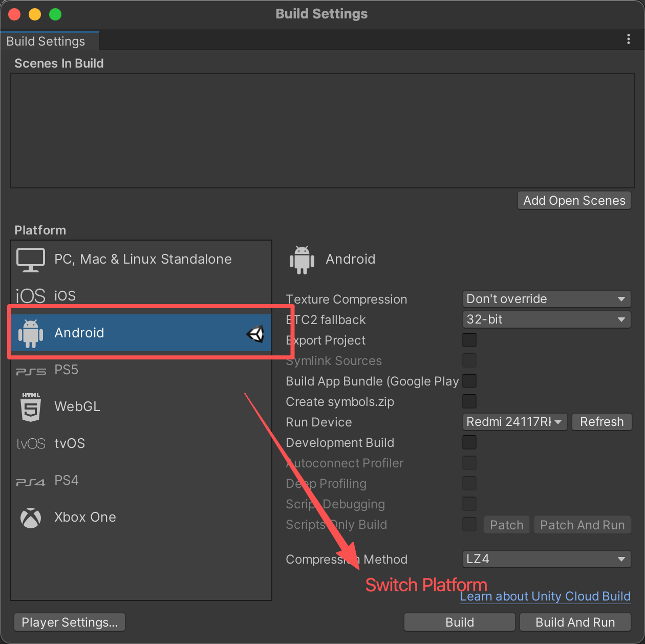Click the Create symbols.zip label
Image resolution: width=645 pixels, height=644 pixels.
click(x=340, y=402)
